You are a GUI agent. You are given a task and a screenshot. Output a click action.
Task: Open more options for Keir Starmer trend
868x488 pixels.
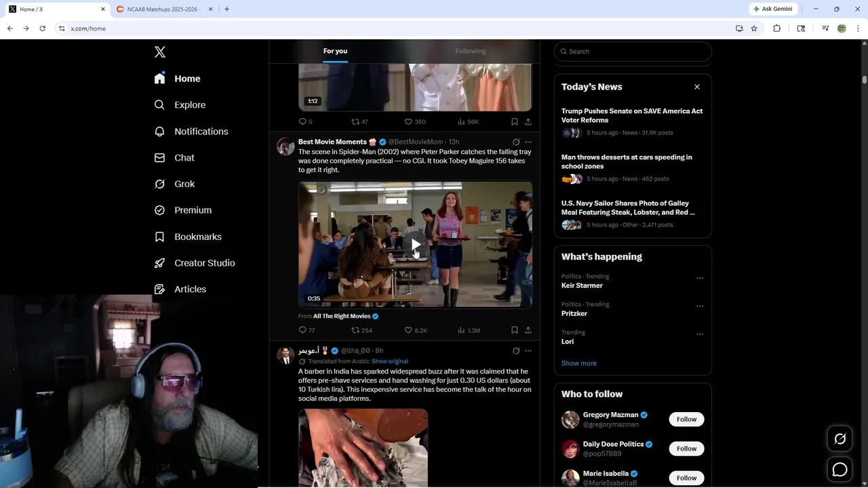[x=700, y=278]
